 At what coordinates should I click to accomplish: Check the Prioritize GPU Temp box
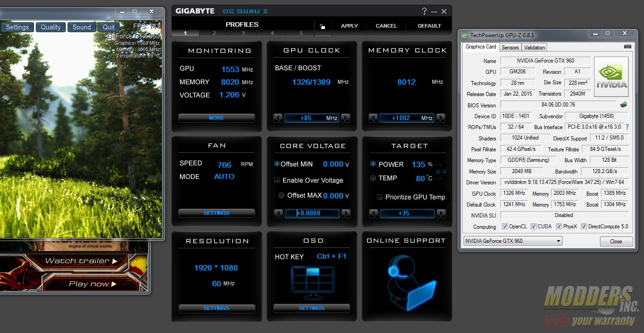tap(380, 197)
